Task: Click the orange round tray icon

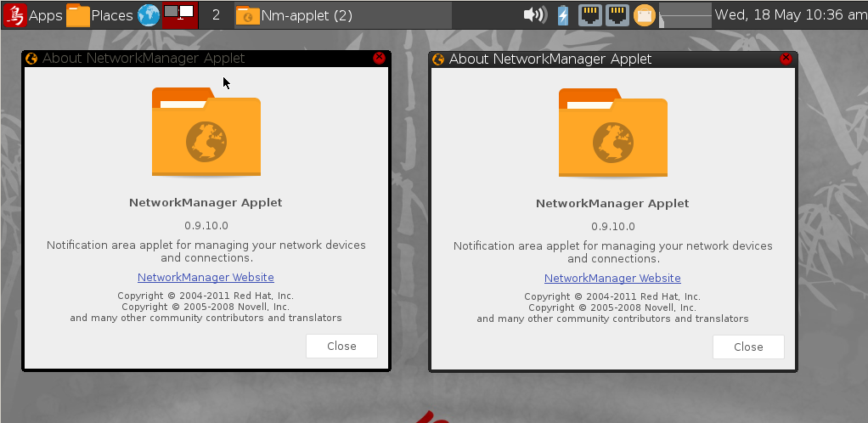Action: (645, 15)
